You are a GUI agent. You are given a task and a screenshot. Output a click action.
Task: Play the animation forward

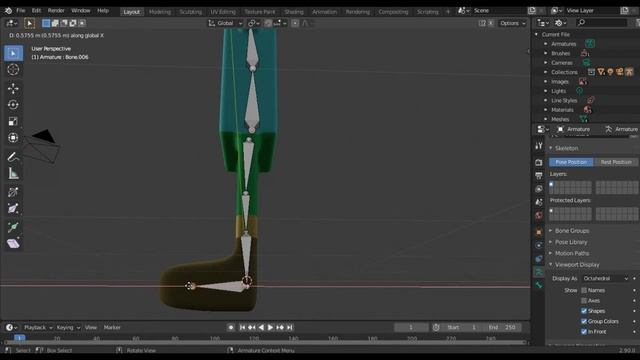(270, 327)
